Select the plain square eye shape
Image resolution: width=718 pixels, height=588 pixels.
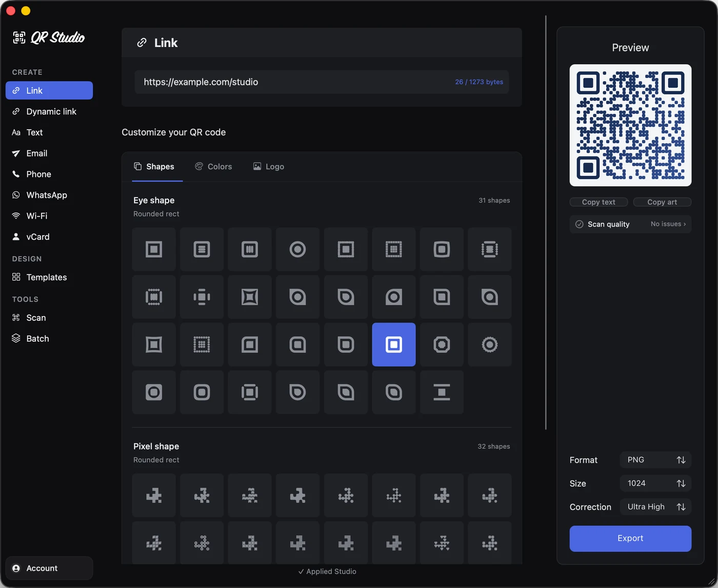click(x=154, y=249)
